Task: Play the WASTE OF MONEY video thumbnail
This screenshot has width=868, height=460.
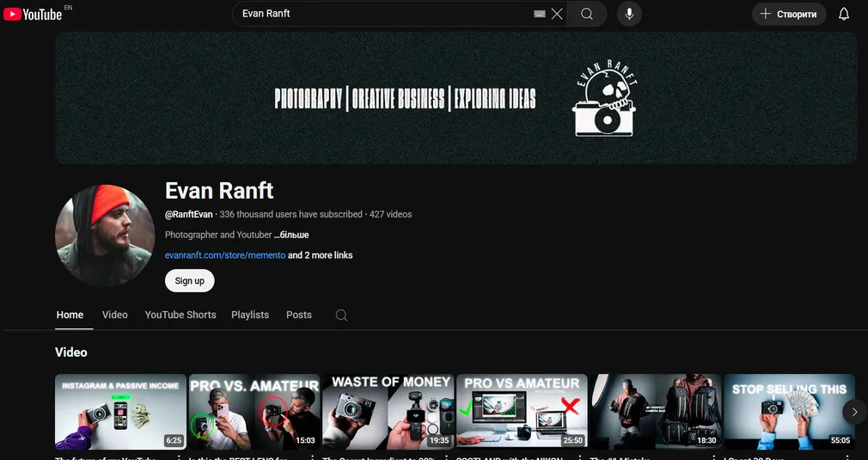Action: (x=390, y=412)
